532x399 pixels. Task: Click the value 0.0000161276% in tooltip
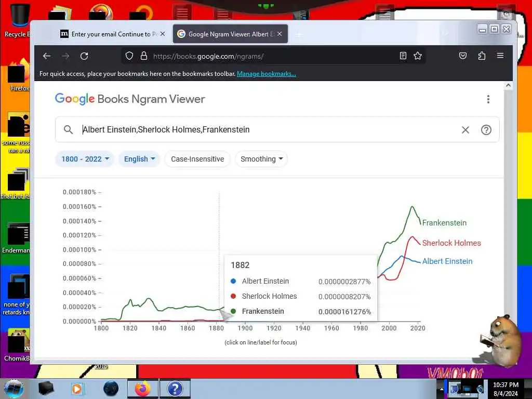(345, 312)
